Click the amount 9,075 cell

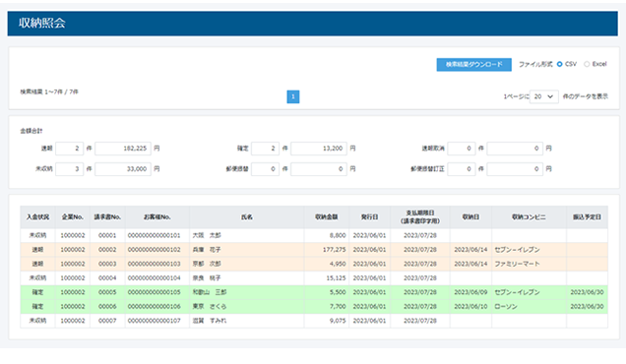tap(327, 321)
